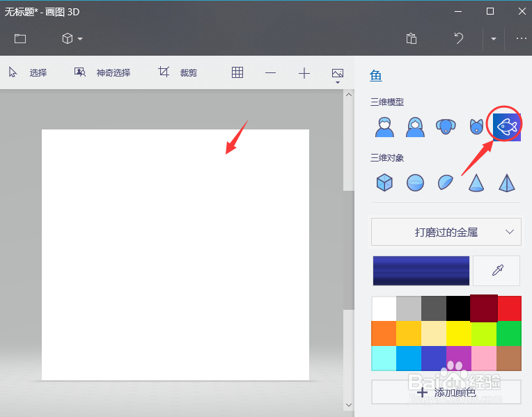Open the 打磨过的金属 material dropdown
532x417 pixels.
(446, 232)
